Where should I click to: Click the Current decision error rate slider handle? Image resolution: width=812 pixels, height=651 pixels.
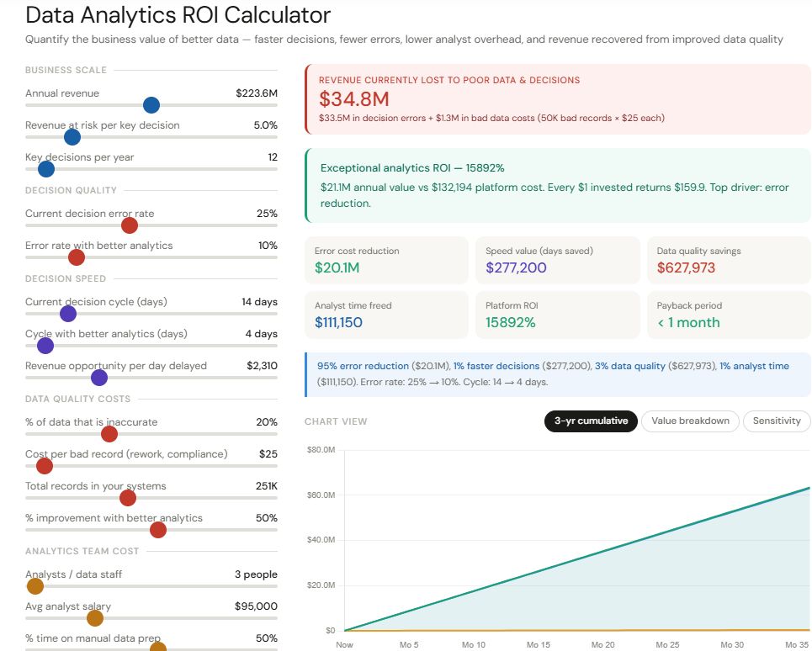130,225
